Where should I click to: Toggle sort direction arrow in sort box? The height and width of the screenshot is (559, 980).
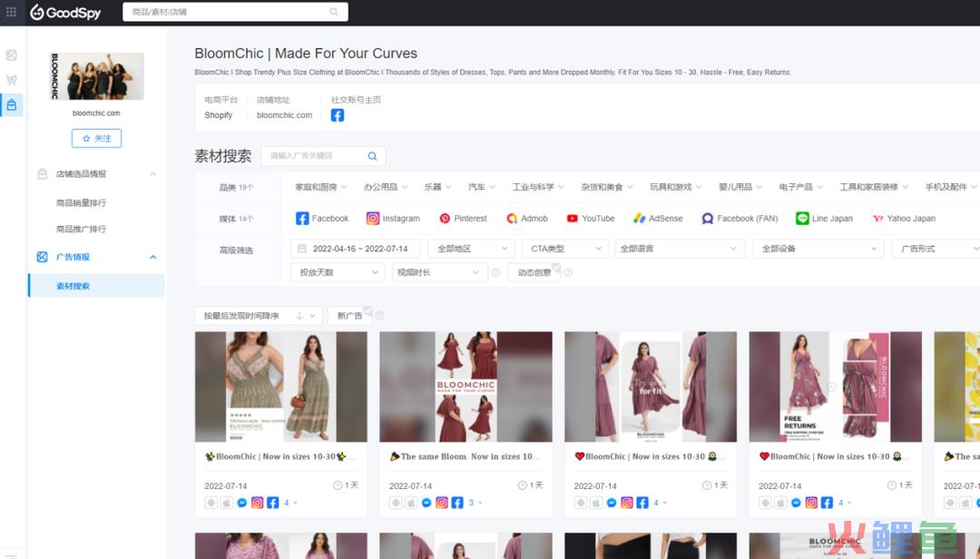pos(299,316)
